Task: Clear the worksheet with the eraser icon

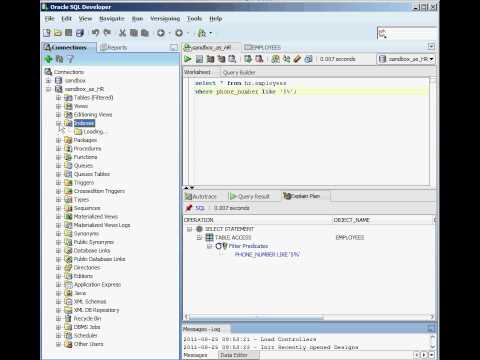Action: coord(297,59)
